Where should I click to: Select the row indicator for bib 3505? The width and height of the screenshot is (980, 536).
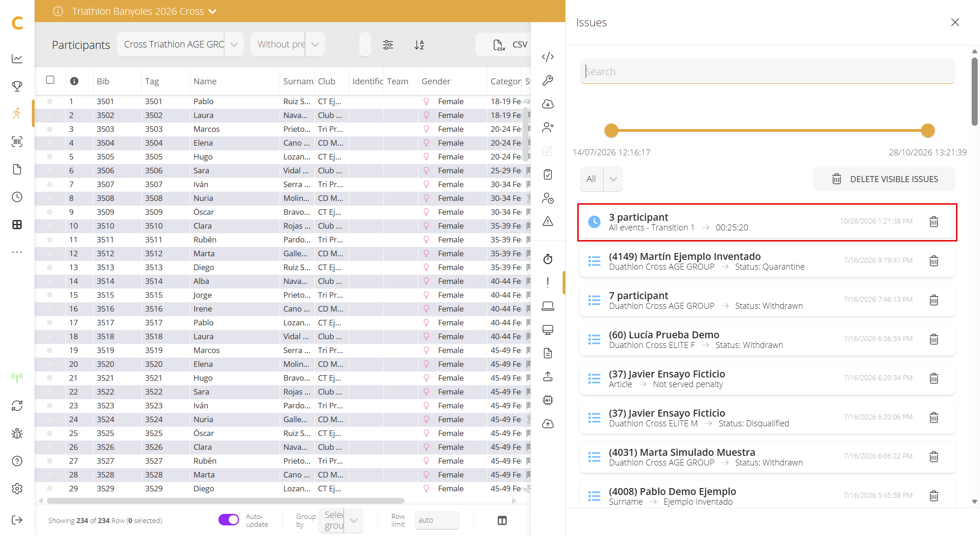pyautogui.click(x=50, y=157)
